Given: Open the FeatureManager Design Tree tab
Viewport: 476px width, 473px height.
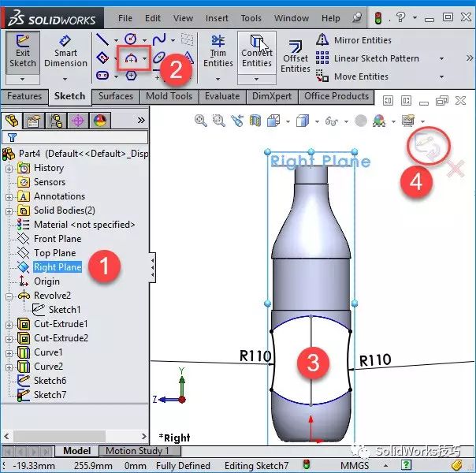Looking at the screenshot, I should click(12, 121).
